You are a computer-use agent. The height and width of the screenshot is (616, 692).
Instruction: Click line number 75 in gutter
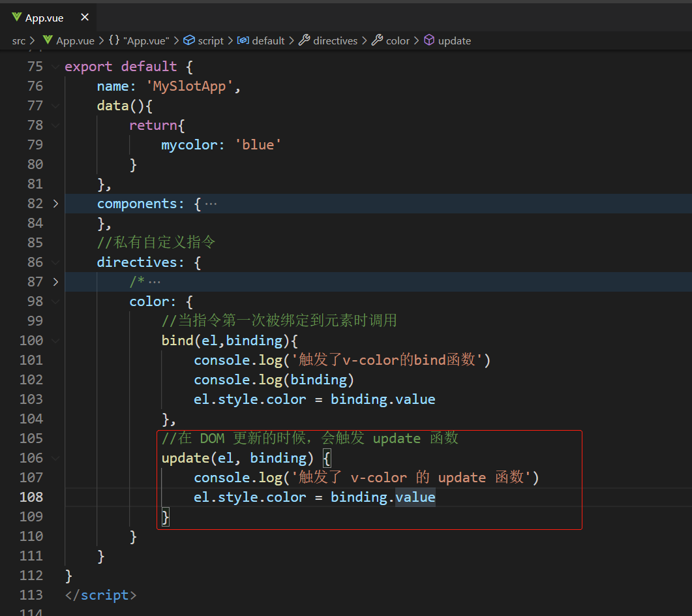coord(35,67)
